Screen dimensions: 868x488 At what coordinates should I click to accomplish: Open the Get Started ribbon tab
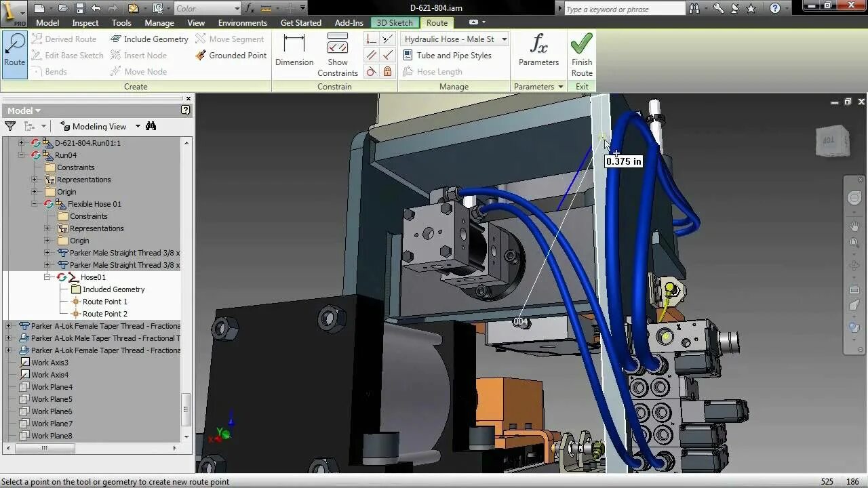click(x=300, y=23)
